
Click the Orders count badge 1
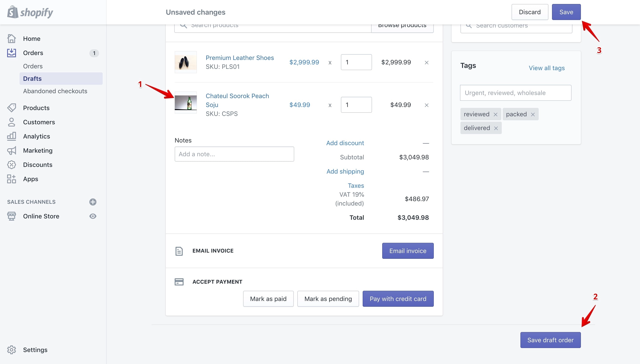click(x=94, y=53)
